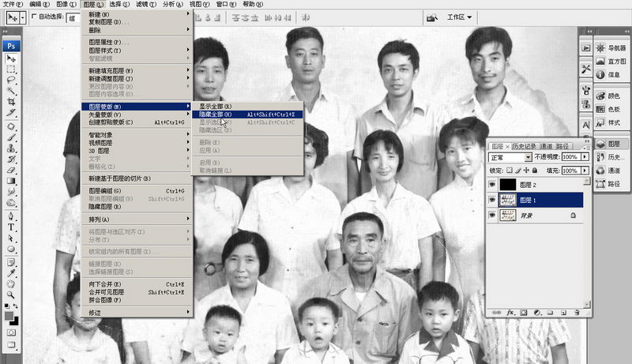The image size is (632, 364).
Task: Open the 滤镜 menu
Action: 145,4
